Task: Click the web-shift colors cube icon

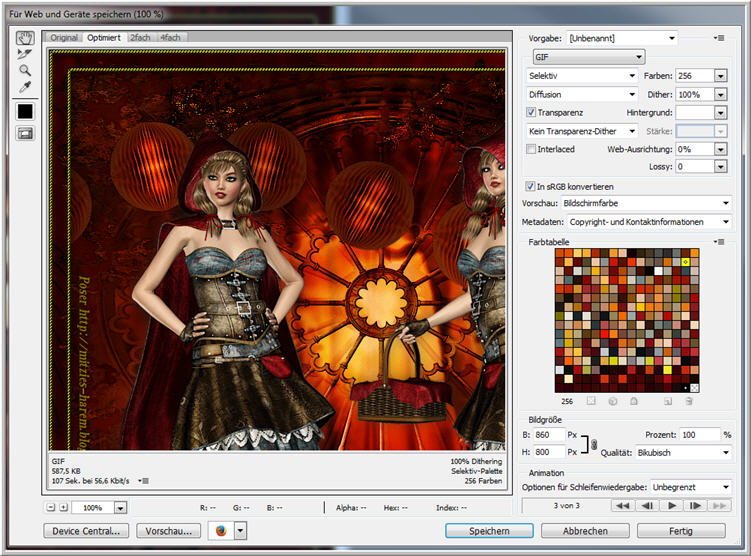Action: (x=613, y=401)
